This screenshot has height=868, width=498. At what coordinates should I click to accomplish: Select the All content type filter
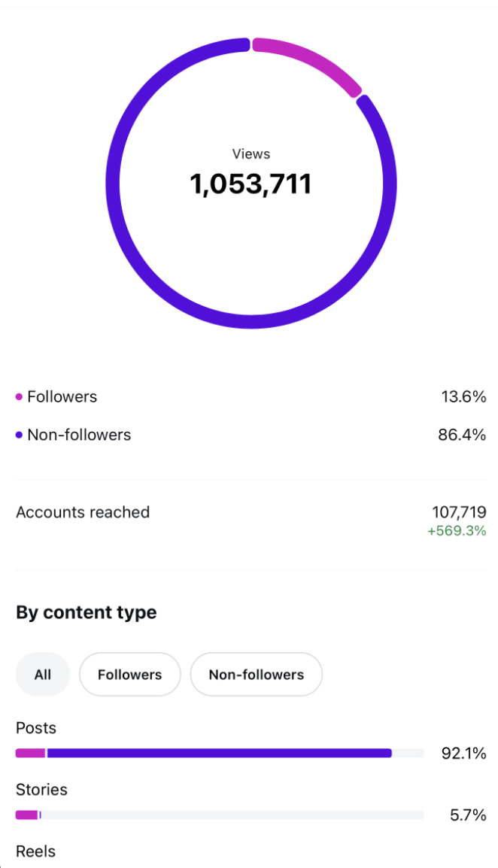43,675
